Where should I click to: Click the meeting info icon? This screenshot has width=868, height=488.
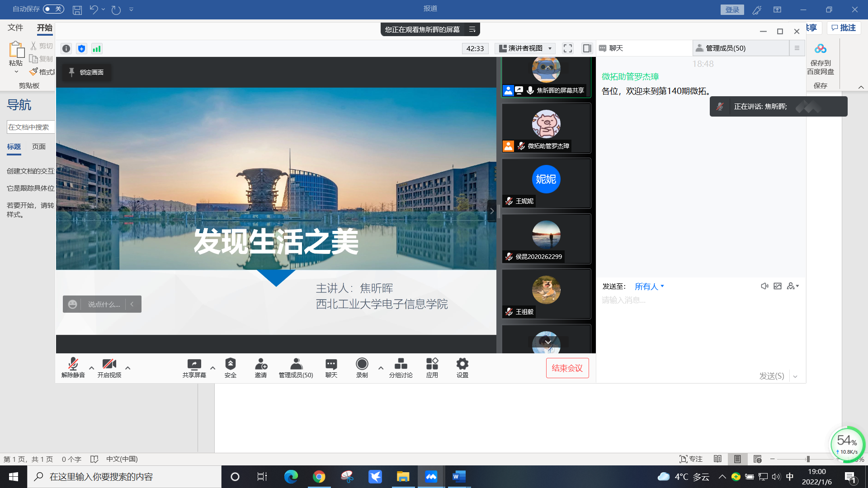coord(66,49)
